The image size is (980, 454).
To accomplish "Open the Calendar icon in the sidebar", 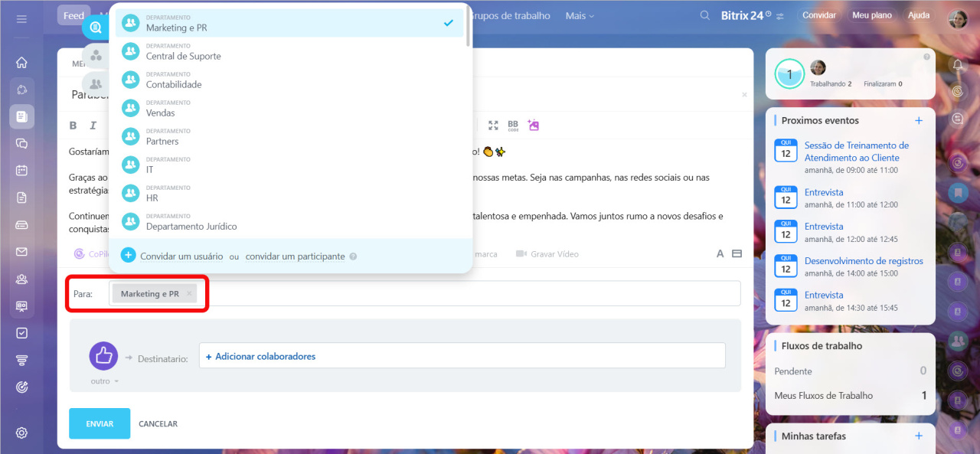I will (21, 170).
